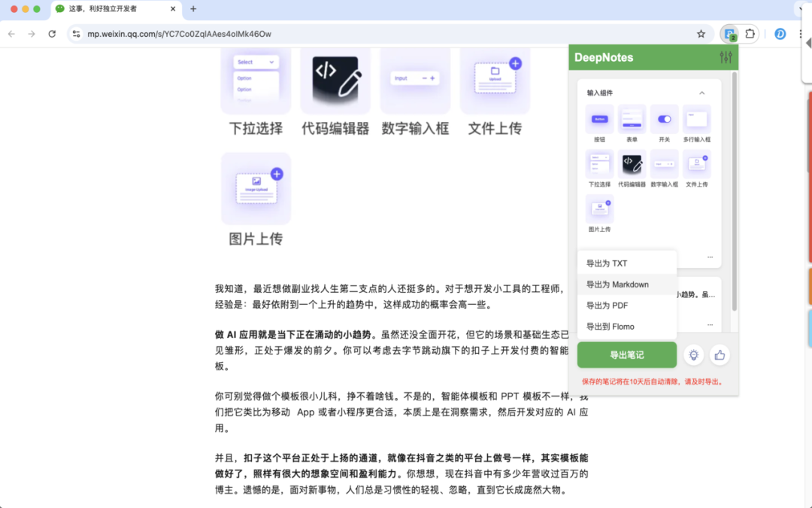The image size is (812, 508).
Task: Select the 文件上传 thumbnail in DeepNotes panel
Action: click(x=696, y=164)
